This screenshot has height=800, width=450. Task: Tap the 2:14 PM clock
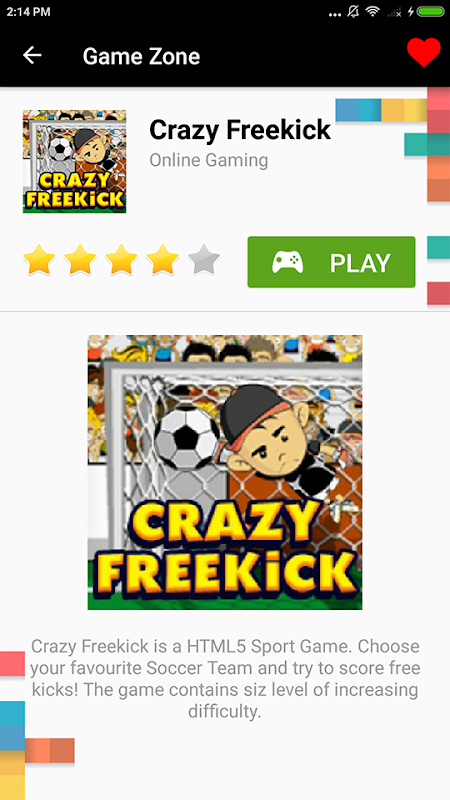coord(29,12)
